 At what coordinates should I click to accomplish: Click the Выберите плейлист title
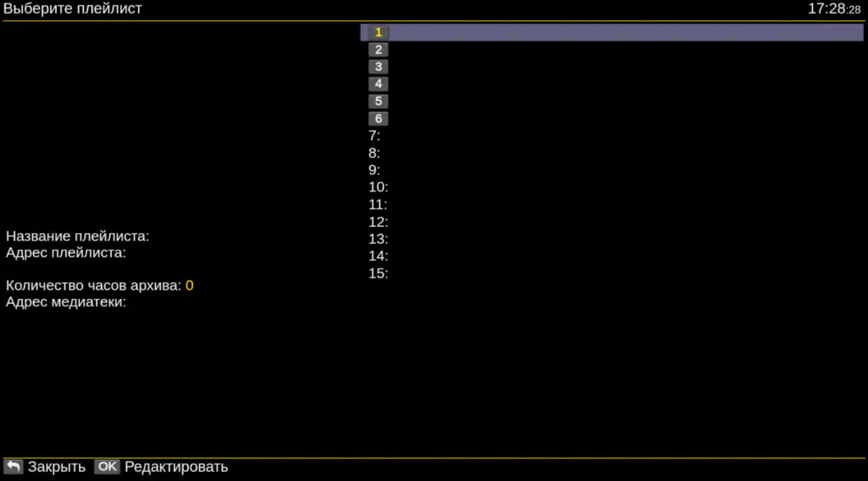(73, 8)
